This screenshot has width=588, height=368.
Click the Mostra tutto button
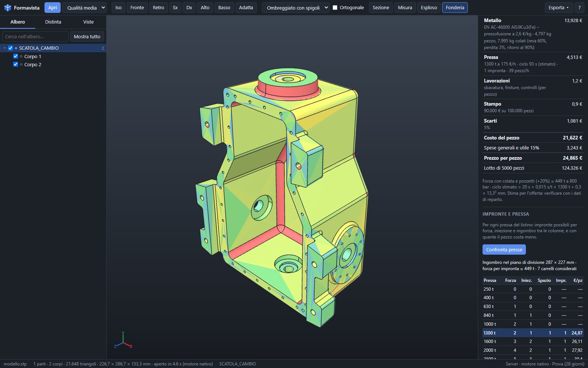click(87, 36)
